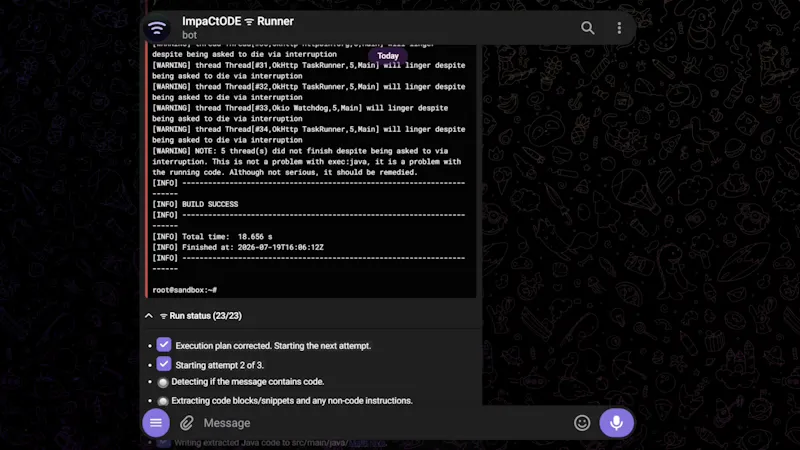The width and height of the screenshot is (800, 450).
Task: Click the 'NOTE: 5 thread(s) did not finish' warning
Action: tap(307, 162)
